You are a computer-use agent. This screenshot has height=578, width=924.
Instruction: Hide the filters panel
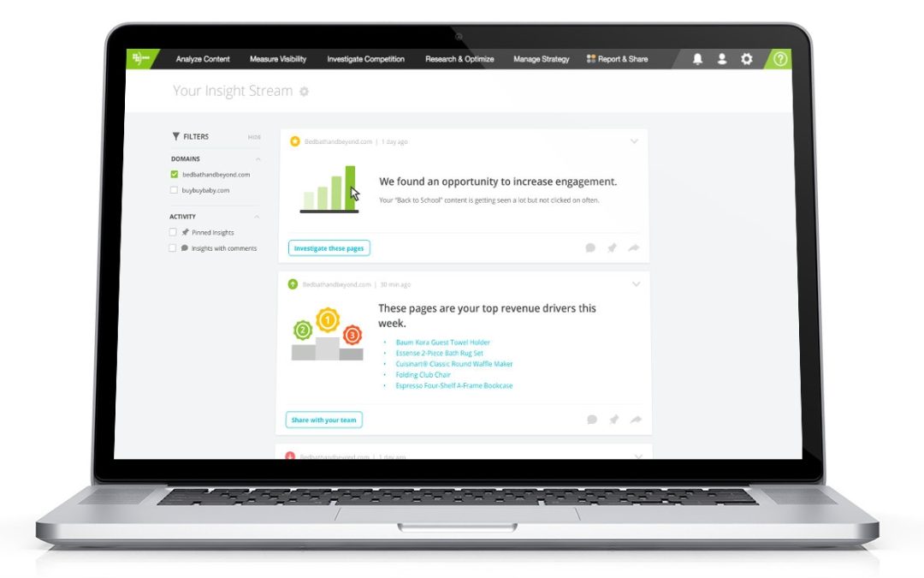(x=255, y=137)
